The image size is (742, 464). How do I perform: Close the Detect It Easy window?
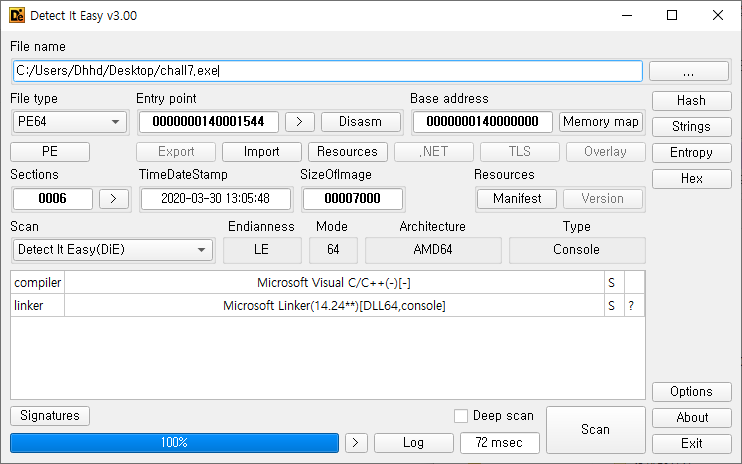[717, 16]
